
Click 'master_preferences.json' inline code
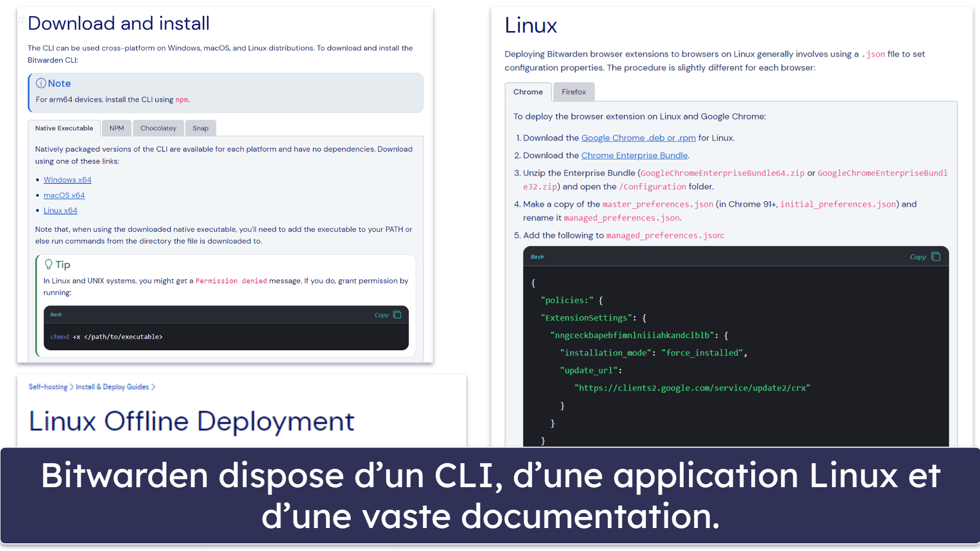click(x=658, y=204)
